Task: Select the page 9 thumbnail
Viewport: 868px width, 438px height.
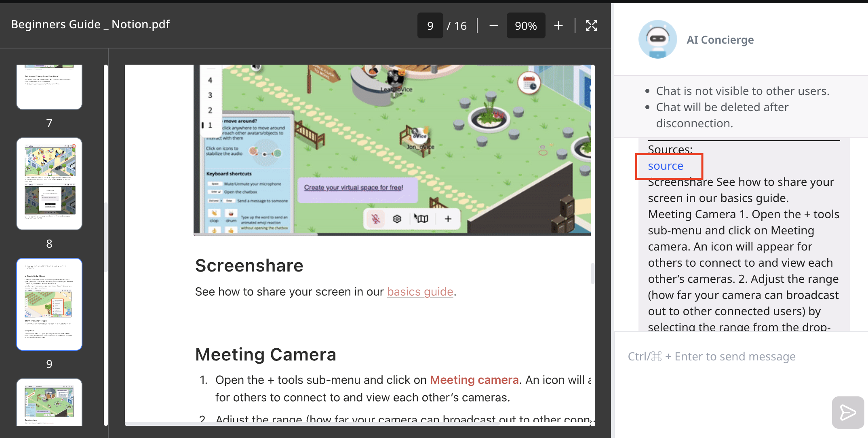Action: [49, 304]
